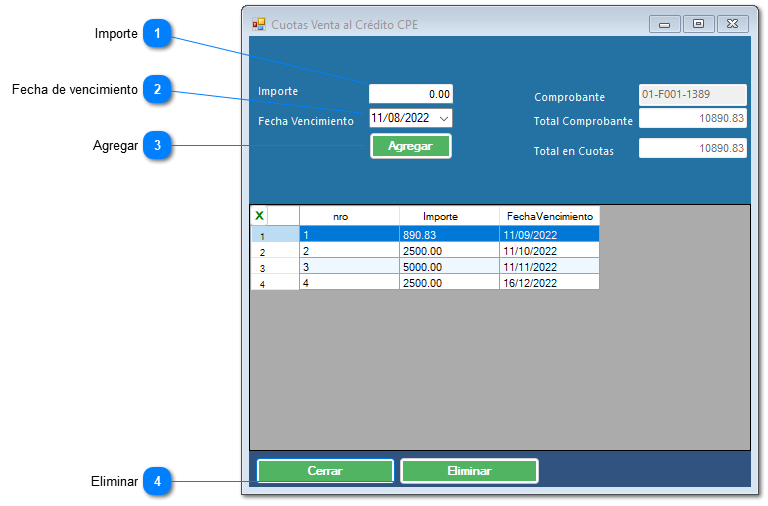Click the 2500.00 cell in row 4
768x506 pixels.
(449, 282)
